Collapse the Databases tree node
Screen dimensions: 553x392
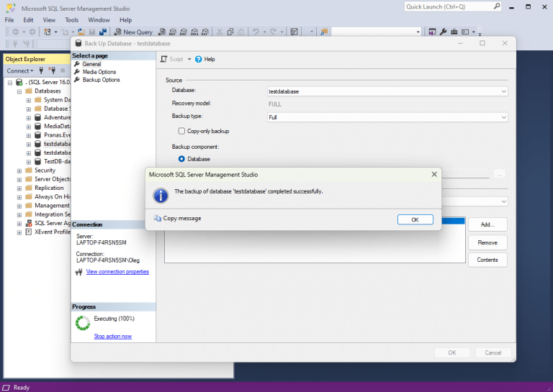(x=19, y=91)
